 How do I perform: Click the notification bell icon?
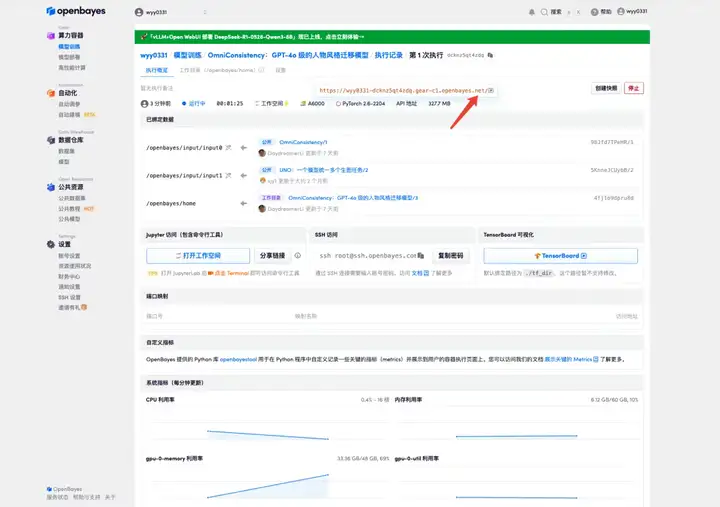click(x=532, y=12)
